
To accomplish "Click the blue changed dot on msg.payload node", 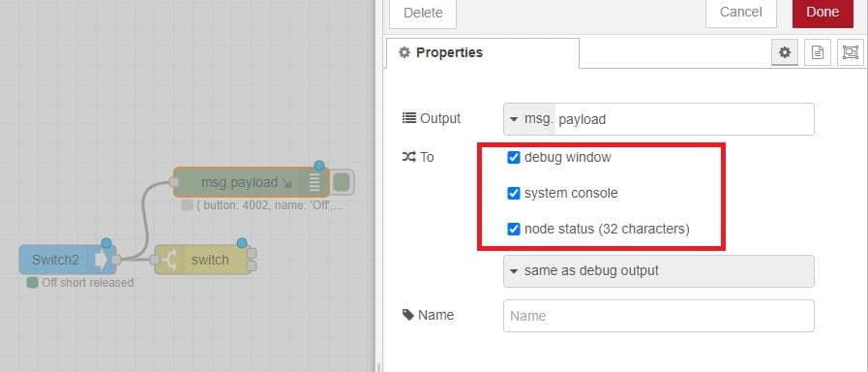I will pyautogui.click(x=319, y=166).
